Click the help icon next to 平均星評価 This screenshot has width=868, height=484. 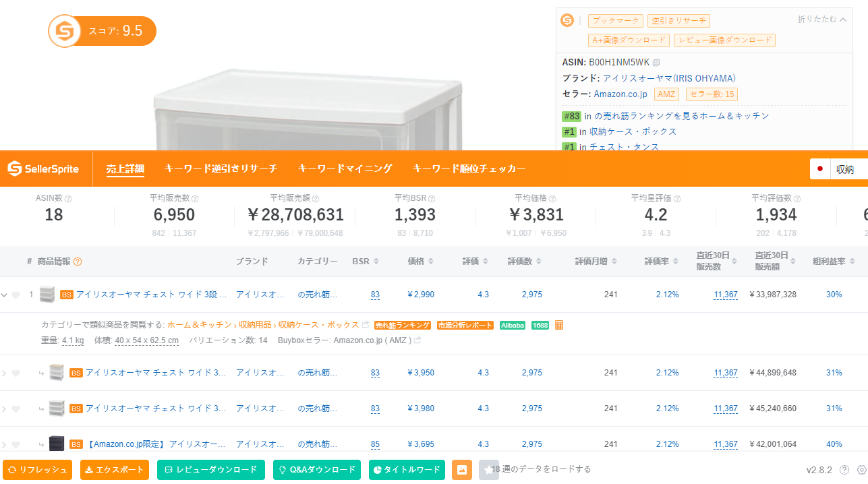(x=676, y=199)
